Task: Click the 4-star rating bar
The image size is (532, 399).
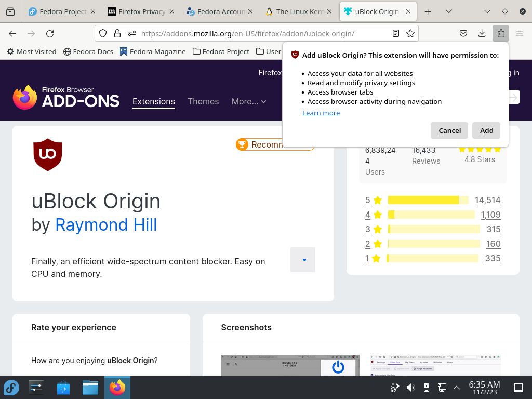Action: click(431, 215)
